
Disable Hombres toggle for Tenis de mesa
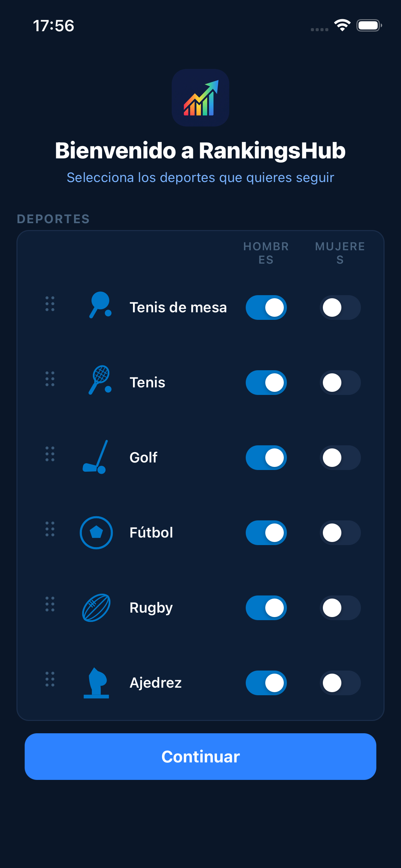(x=266, y=308)
